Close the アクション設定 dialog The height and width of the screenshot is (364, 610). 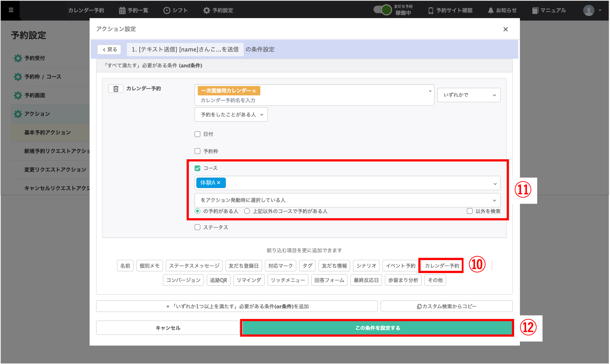tap(505, 29)
